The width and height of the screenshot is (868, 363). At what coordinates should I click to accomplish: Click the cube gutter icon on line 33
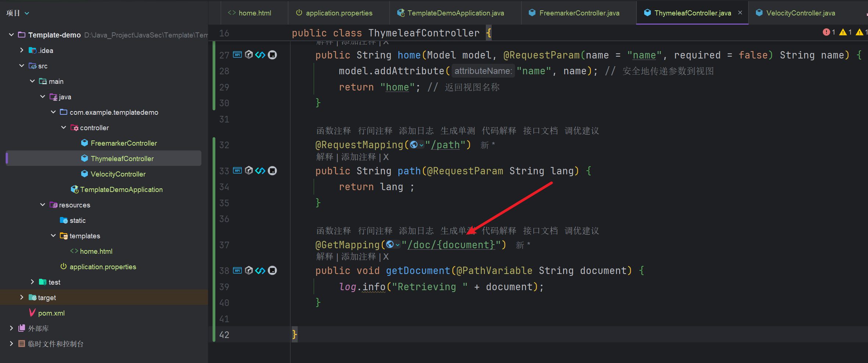pyautogui.click(x=249, y=171)
